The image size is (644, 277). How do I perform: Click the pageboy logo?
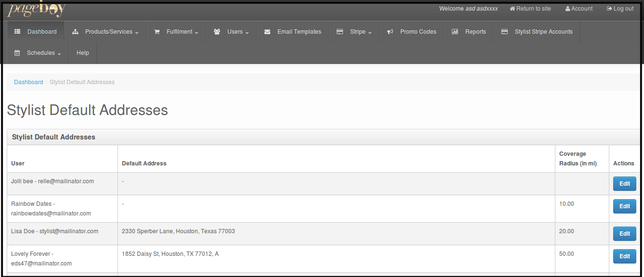[37, 9]
